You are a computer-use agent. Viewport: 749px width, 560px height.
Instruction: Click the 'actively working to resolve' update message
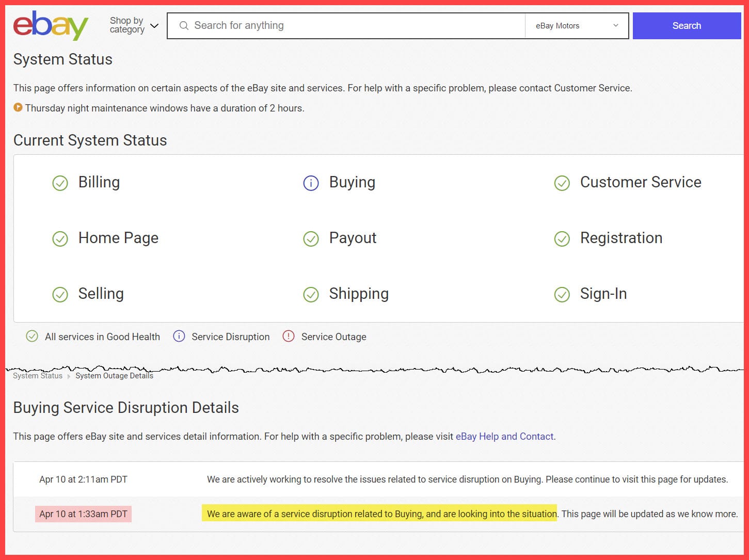467,479
